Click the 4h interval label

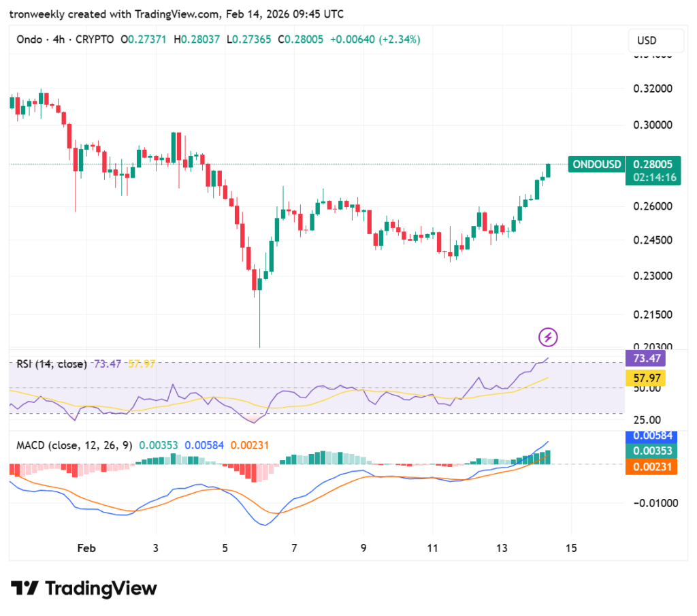(59, 39)
